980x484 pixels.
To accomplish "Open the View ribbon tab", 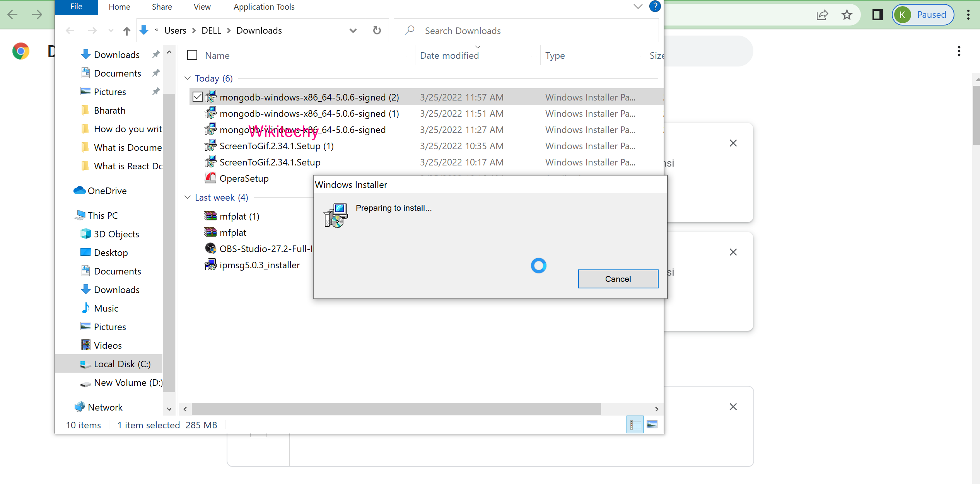I will 202,7.
